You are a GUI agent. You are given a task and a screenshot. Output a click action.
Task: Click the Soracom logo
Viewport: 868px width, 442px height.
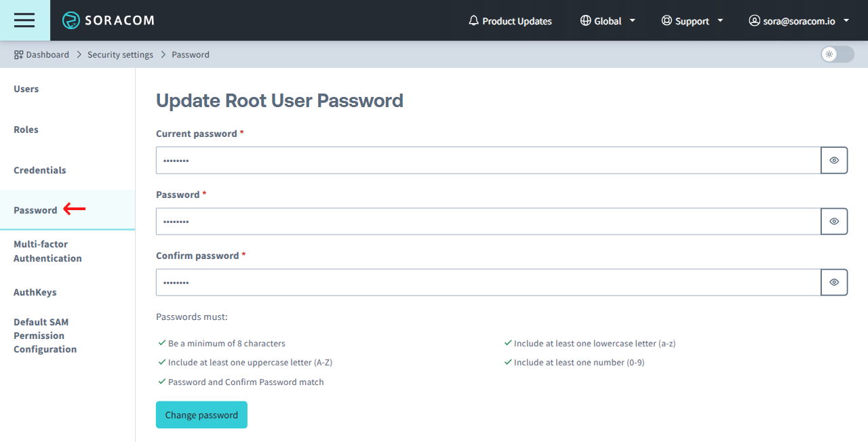(x=108, y=20)
